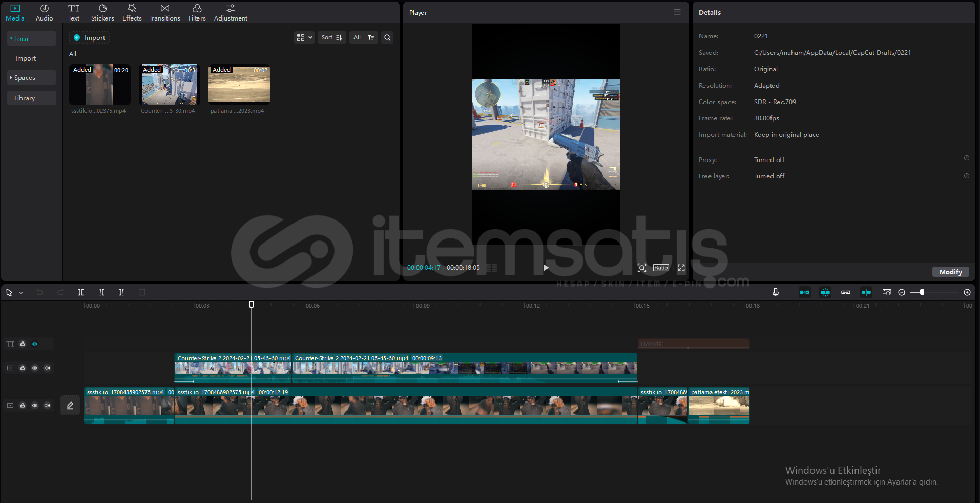980x503 pixels.
Task: Open the grid view layout dropdown
Action: [304, 37]
